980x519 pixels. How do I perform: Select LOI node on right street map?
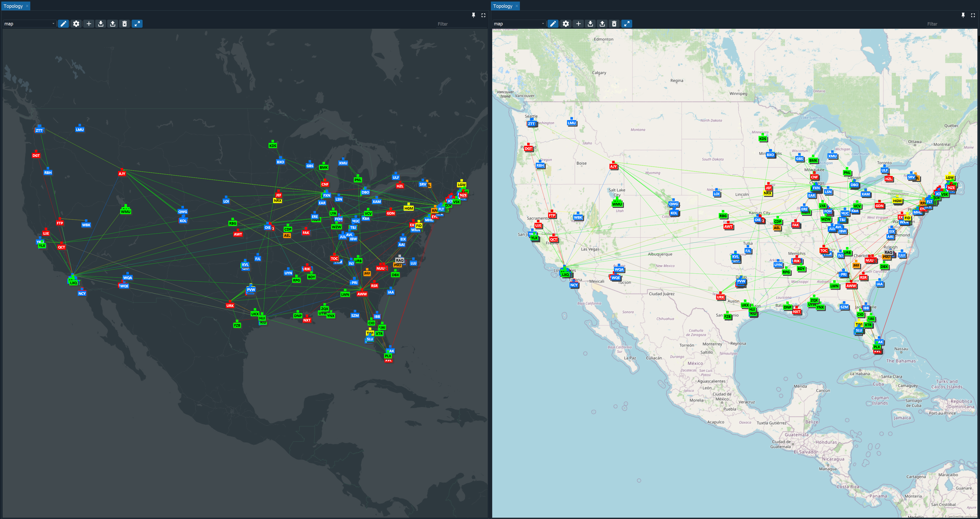[x=716, y=194]
